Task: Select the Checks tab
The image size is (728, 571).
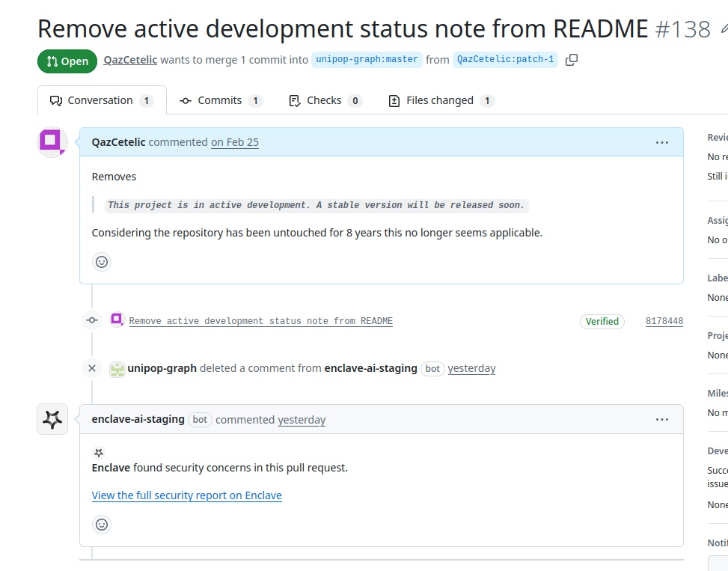Action: tap(325, 100)
